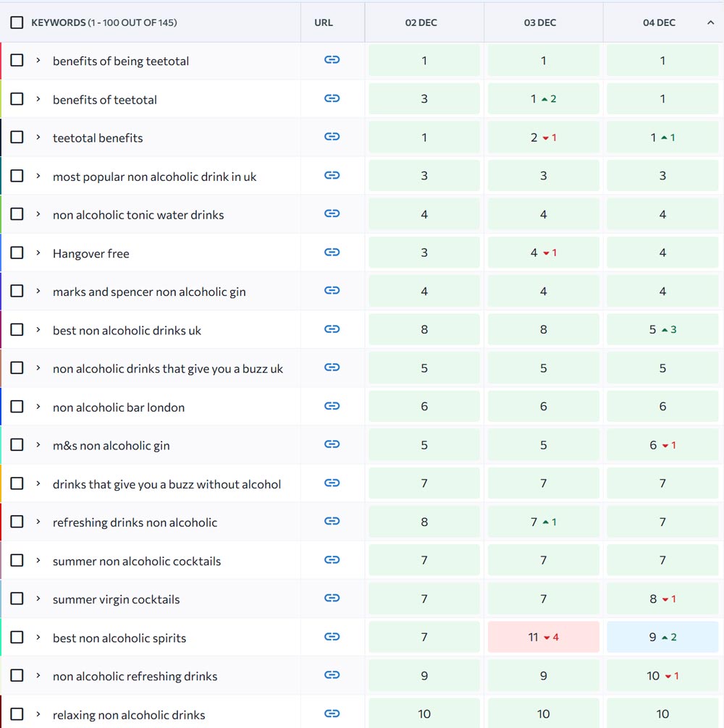This screenshot has width=724, height=728.
Task: Click 03 DEC rank for 'teetotal benefits'
Action: pyautogui.click(x=543, y=137)
